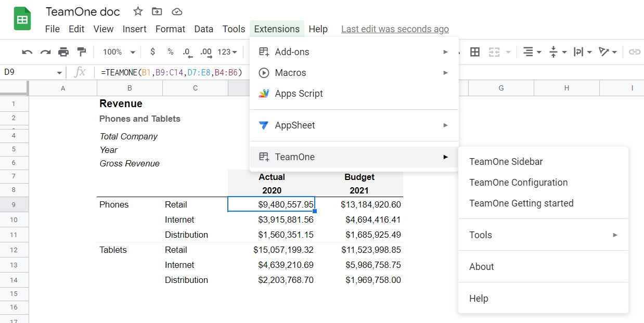Click the Google Sheets home logo
The image size is (644, 323).
[x=22, y=19]
